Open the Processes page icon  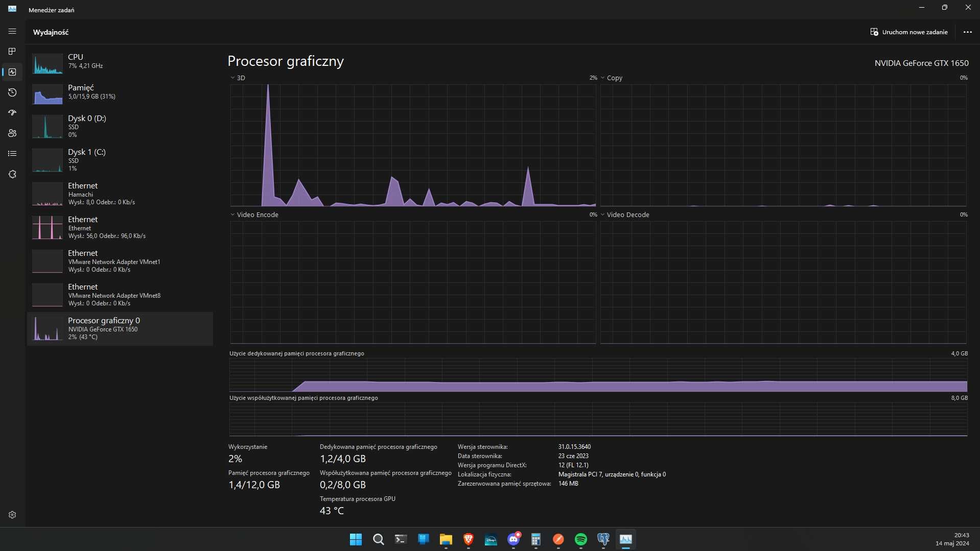(x=12, y=52)
